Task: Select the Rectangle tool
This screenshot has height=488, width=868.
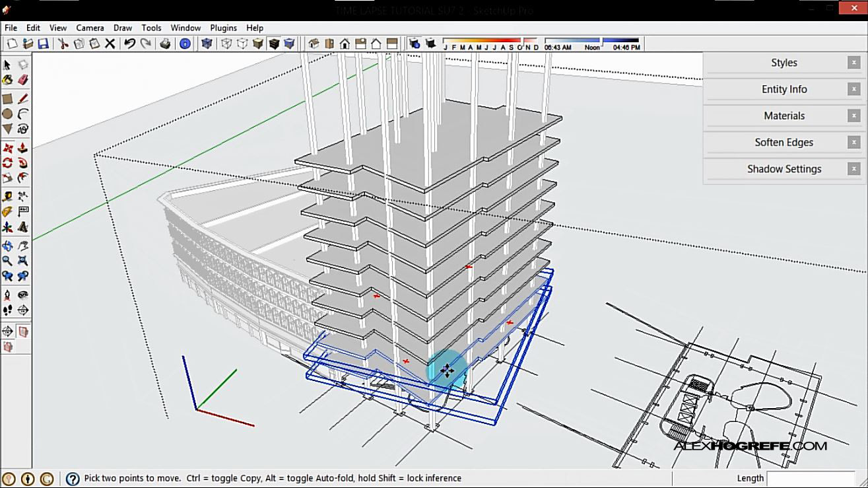Action: tap(6, 98)
